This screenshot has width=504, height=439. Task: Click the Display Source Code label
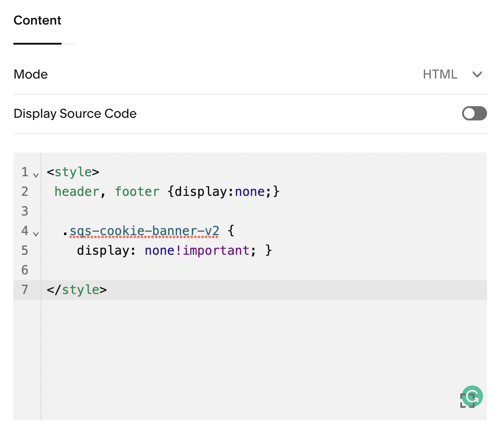pos(75,114)
